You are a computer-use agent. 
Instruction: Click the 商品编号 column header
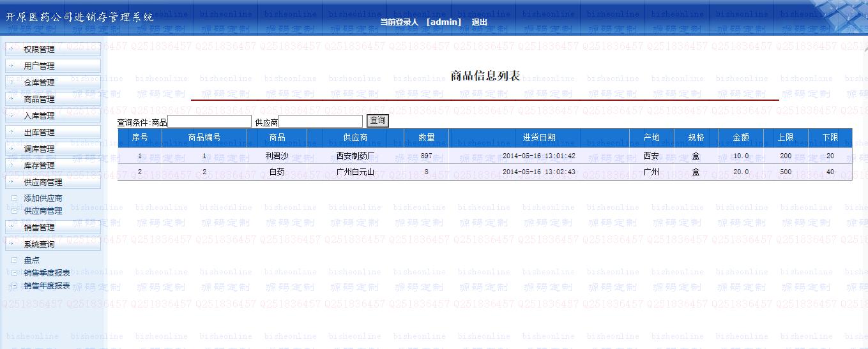[204, 138]
